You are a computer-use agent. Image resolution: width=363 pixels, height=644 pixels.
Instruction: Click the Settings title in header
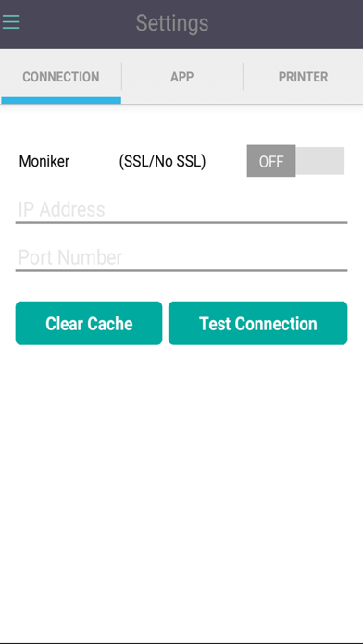tap(172, 23)
